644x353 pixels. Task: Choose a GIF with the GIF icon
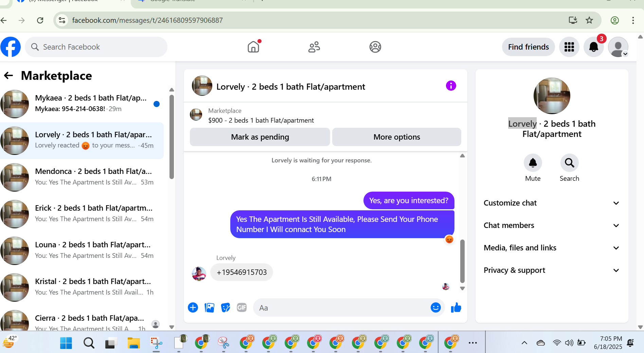click(x=242, y=307)
